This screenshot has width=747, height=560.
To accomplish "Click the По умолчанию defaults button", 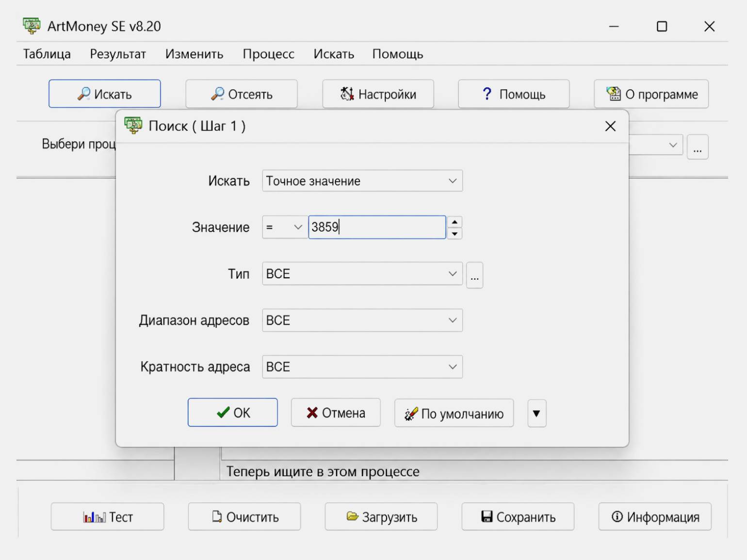I will (454, 413).
